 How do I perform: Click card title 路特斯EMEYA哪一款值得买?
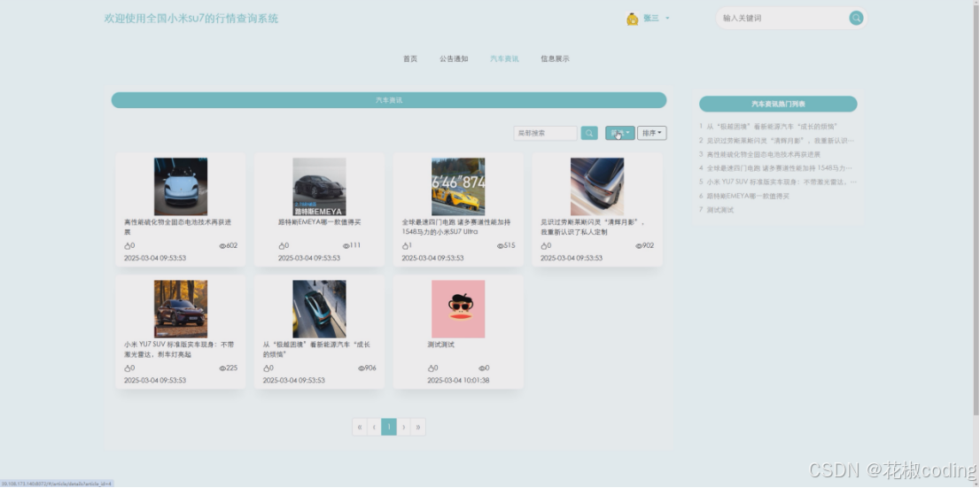[x=319, y=221]
